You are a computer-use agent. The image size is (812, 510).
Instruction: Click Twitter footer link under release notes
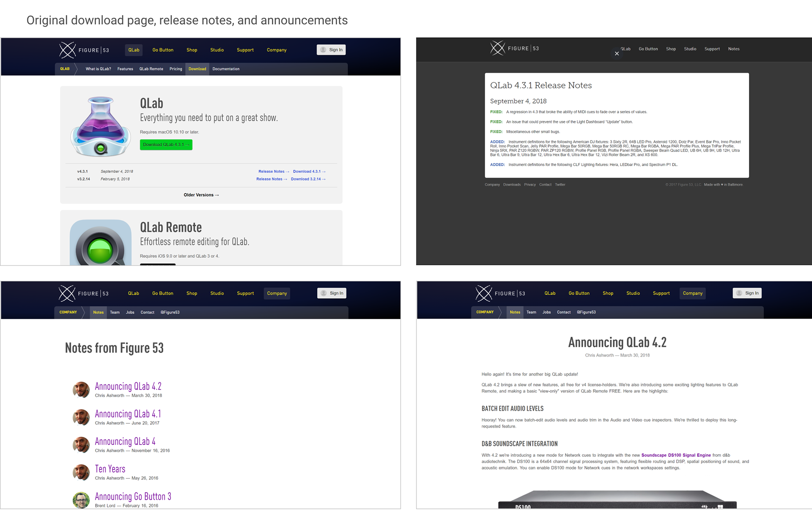click(x=560, y=185)
